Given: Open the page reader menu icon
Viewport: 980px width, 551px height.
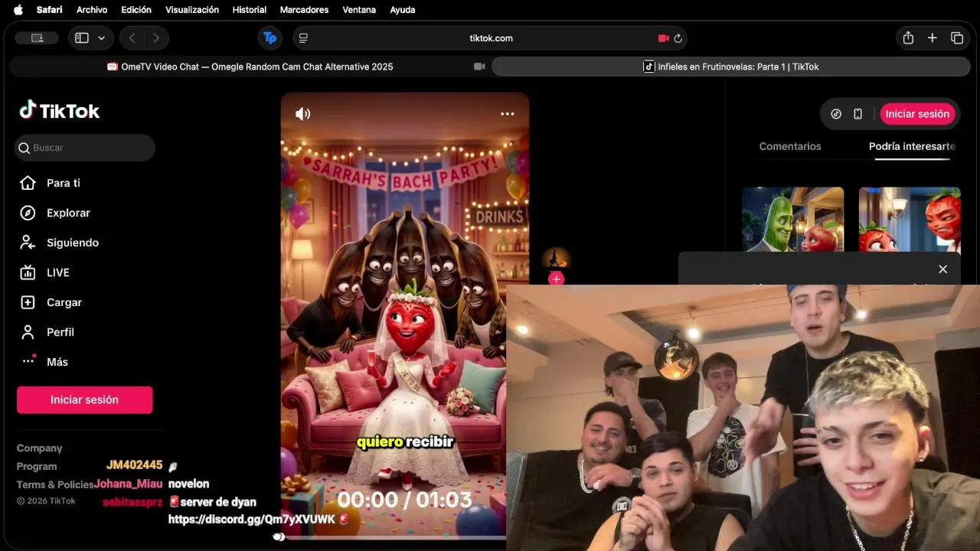Looking at the screenshot, I should [x=303, y=38].
